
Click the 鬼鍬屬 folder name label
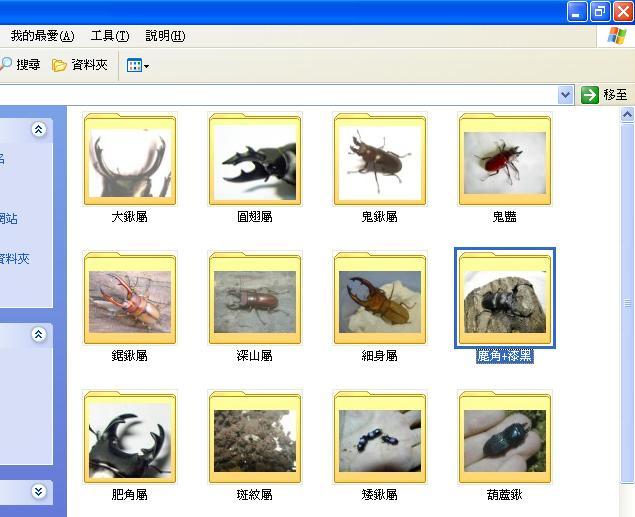[379, 217]
